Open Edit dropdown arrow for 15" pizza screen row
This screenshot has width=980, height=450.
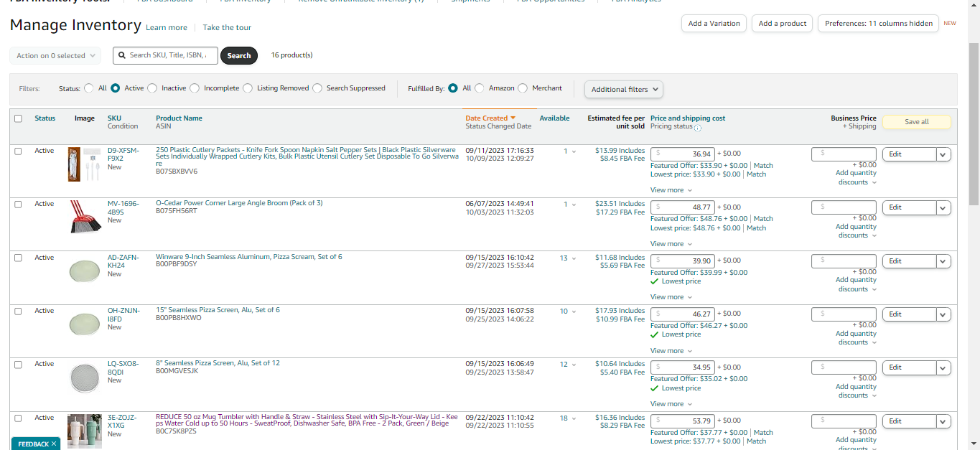pos(943,314)
